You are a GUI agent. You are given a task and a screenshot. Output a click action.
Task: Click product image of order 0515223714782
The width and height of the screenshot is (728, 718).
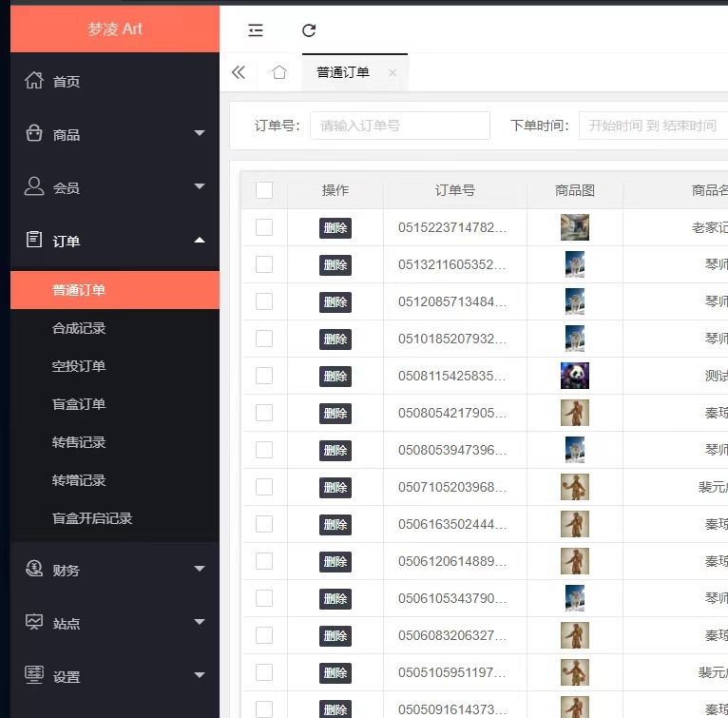point(575,227)
